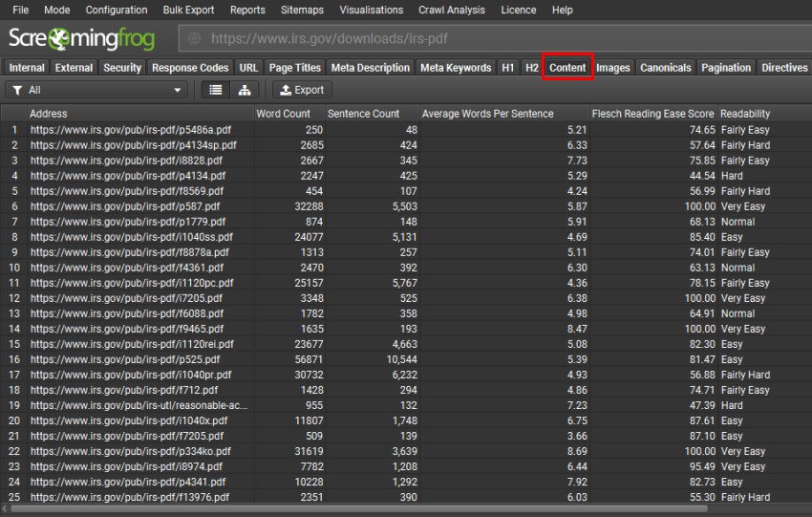Switch to the Page Titles tab
Viewport: 812px width, 517px height.
point(294,68)
